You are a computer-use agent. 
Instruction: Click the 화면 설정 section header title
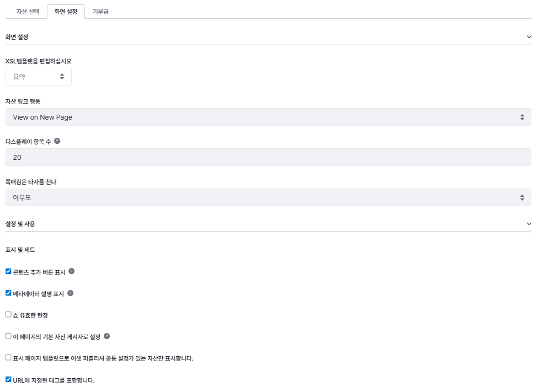[17, 37]
